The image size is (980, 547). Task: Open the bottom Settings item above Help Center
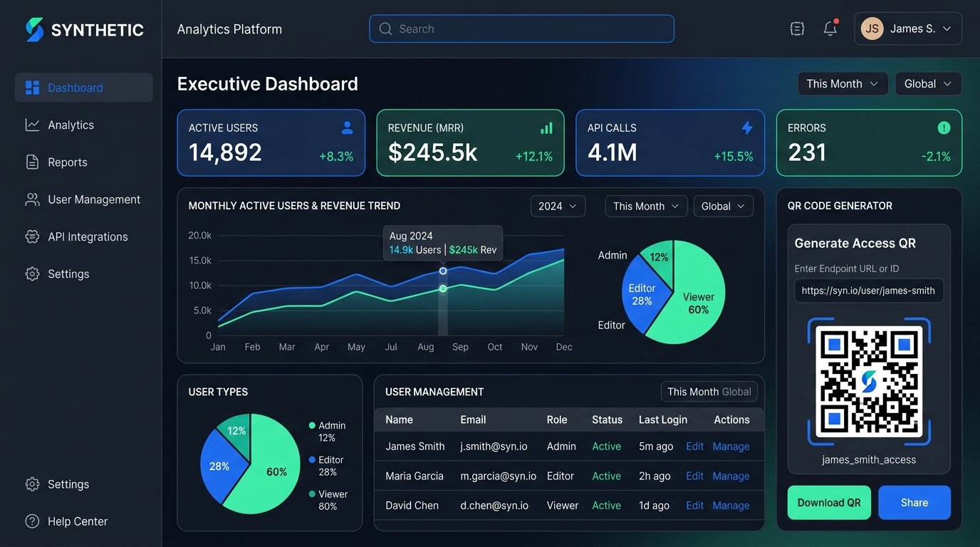tap(83, 484)
